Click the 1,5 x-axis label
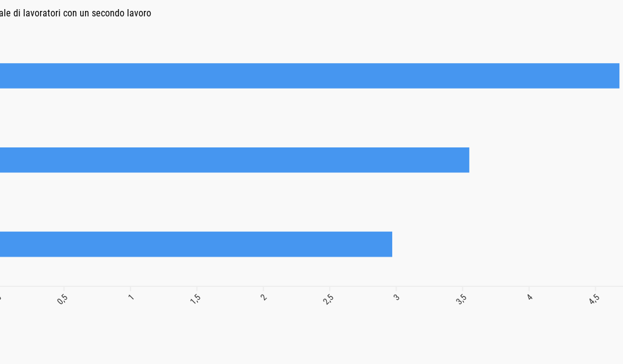 (195, 298)
